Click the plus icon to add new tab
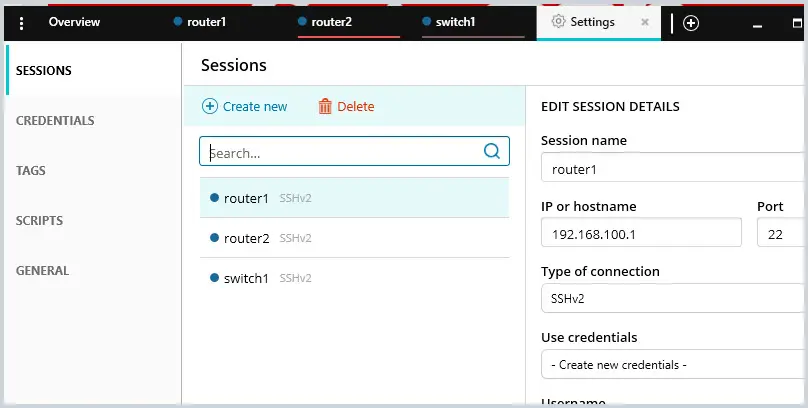808x408 pixels. (691, 23)
